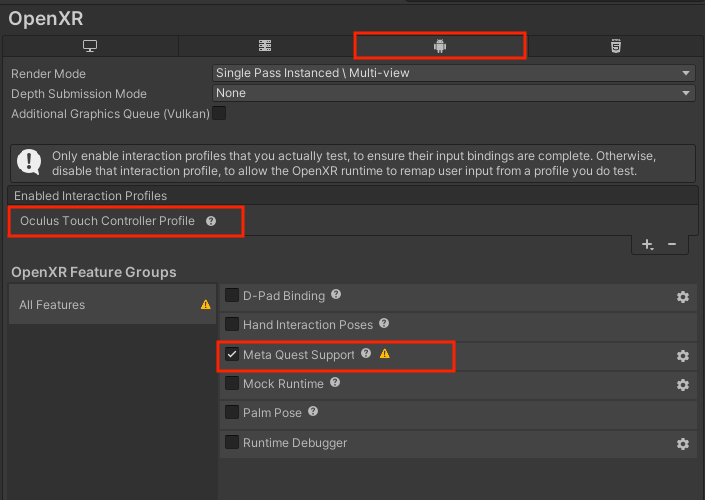Viewport: 705px width, 500px height.
Task: Open the Render Mode dropdown
Action: 454,73
